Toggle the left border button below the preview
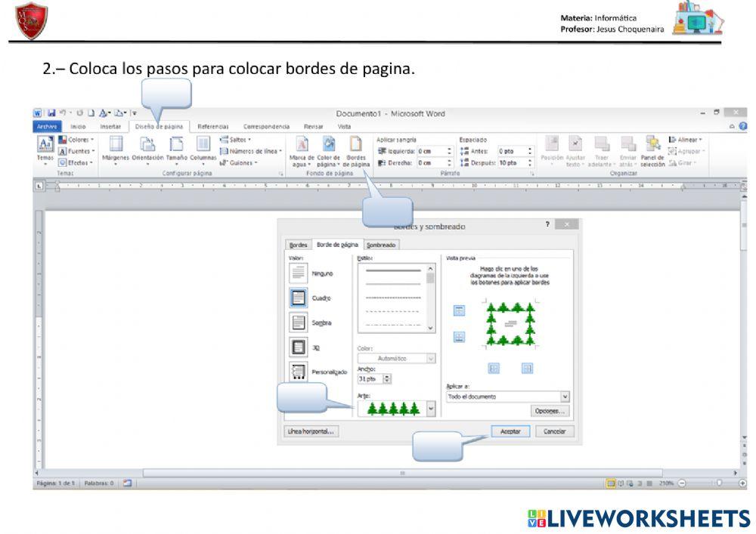This screenshot has width=756, height=534. pyautogui.click(x=494, y=368)
